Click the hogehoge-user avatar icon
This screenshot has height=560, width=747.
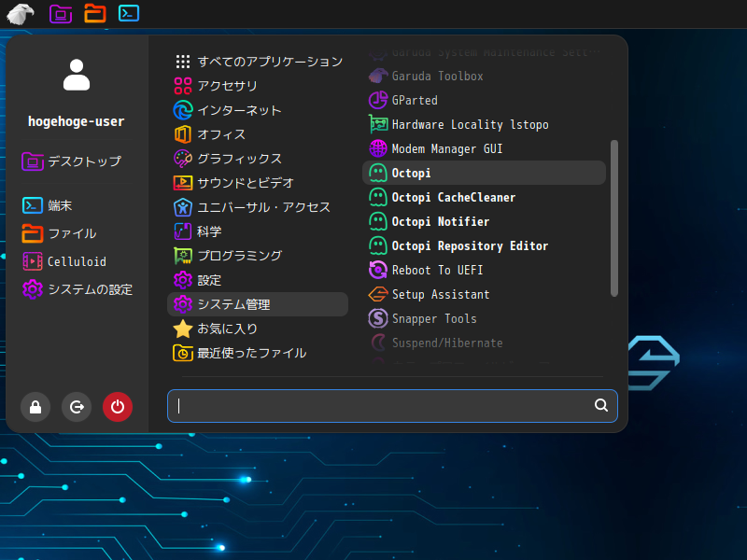point(77,75)
